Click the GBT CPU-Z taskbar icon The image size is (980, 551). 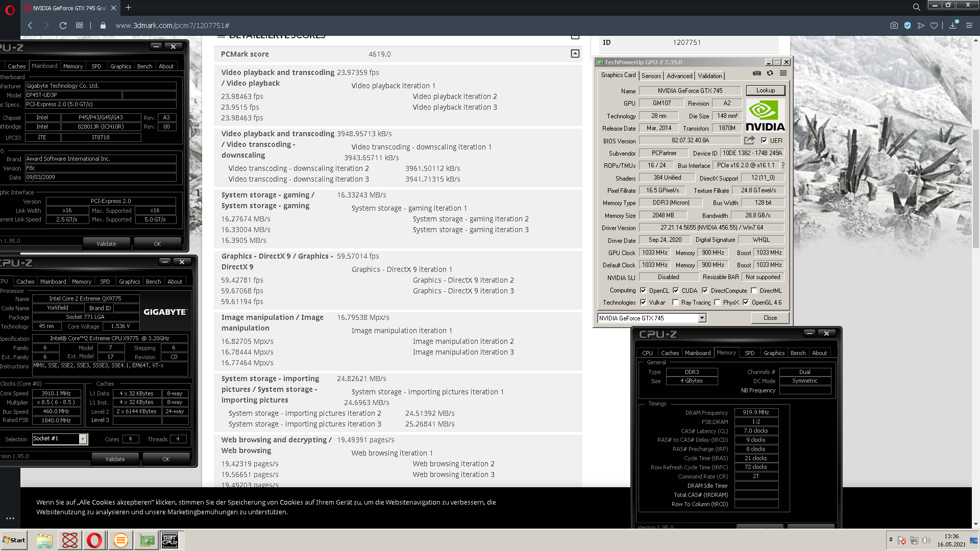coord(170,540)
